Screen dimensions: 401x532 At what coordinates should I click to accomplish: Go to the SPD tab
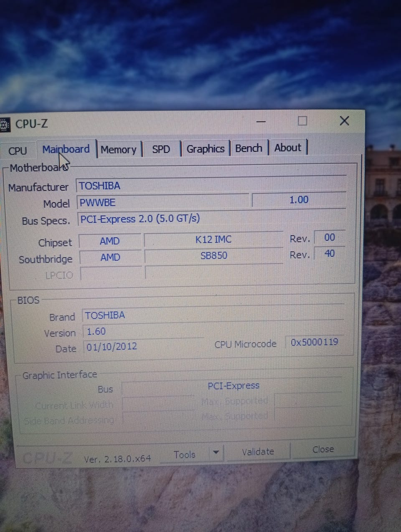click(x=161, y=149)
